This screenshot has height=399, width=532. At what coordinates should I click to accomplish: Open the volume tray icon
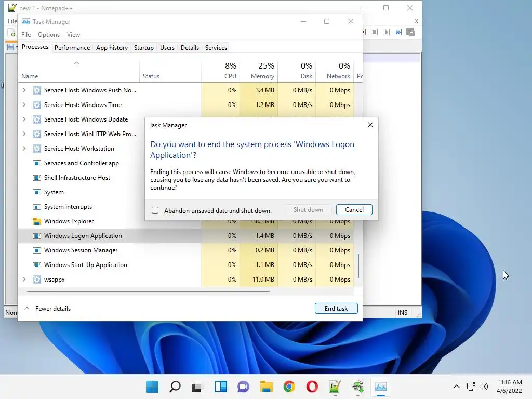coord(484,387)
